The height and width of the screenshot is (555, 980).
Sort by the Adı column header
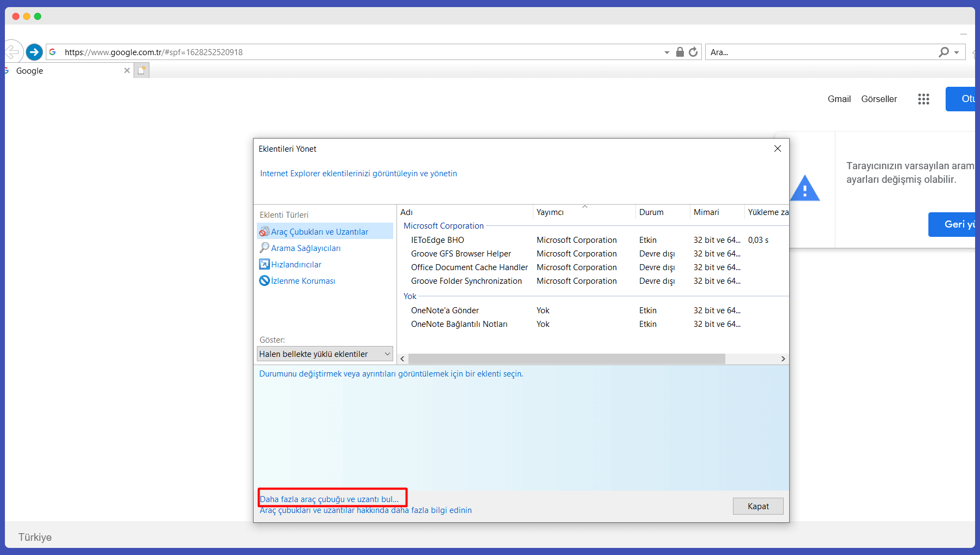[x=465, y=212]
